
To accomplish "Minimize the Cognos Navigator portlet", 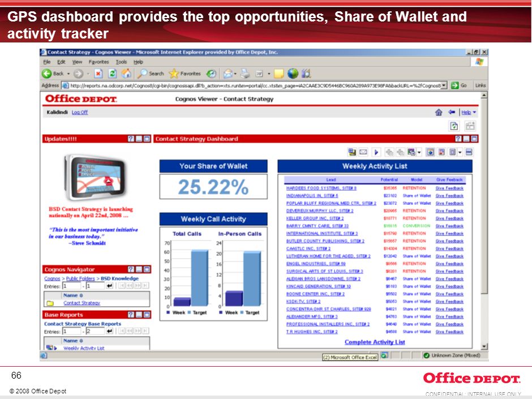I will click(x=139, y=269).
